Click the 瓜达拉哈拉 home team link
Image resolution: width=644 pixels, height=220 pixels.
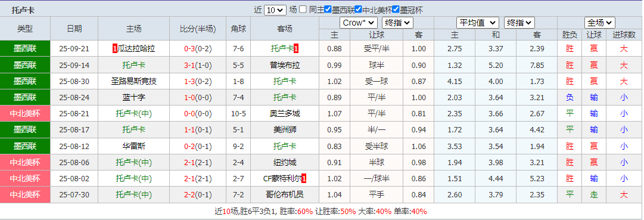click(x=136, y=49)
